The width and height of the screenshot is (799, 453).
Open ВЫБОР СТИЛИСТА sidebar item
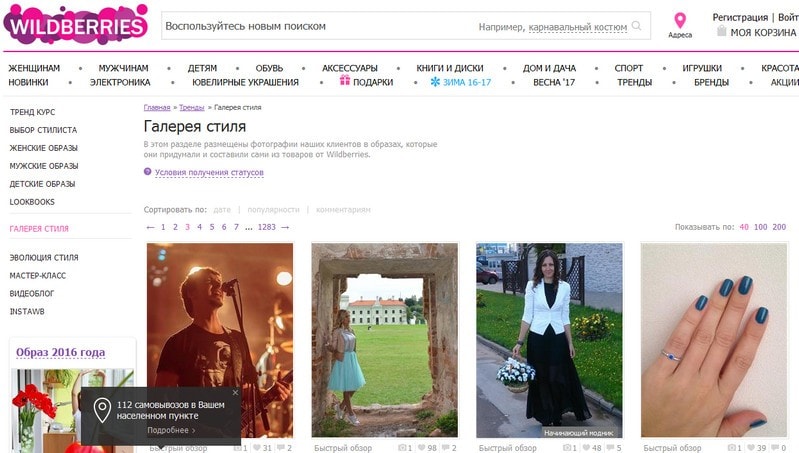43,130
